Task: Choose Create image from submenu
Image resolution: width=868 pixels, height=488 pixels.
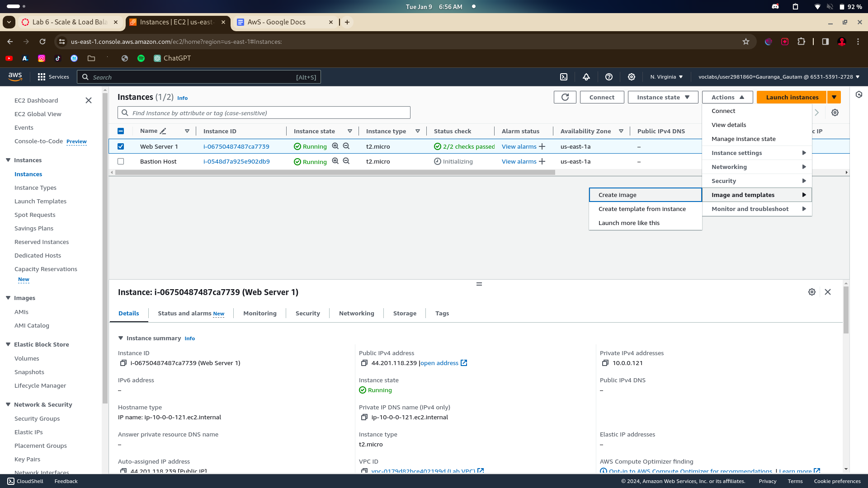Action: (618, 195)
